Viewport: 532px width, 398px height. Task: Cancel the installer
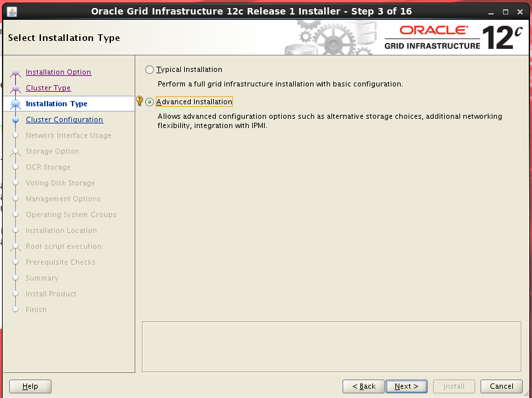point(502,386)
